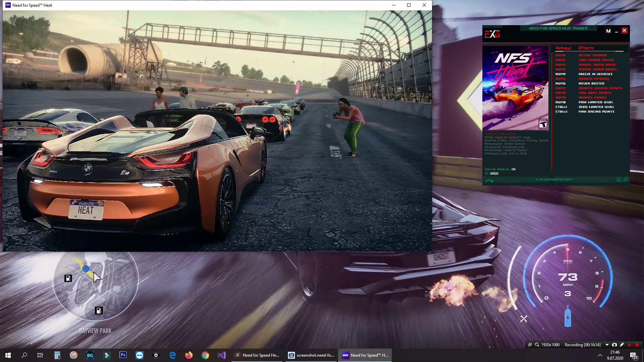The image size is (644, 362).
Task: Click the green arrow app taskbar icon
Action: pos(106,355)
